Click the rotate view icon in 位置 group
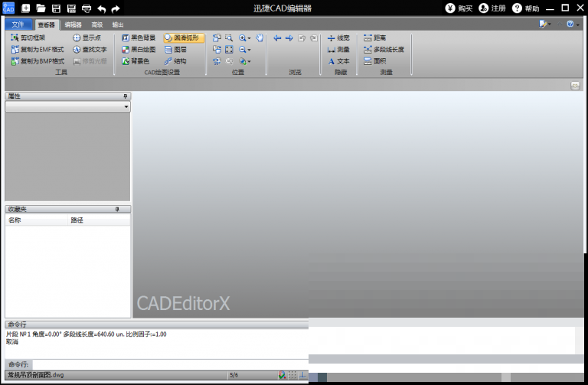Screen dimensions: 588x385 [x=217, y=60]
